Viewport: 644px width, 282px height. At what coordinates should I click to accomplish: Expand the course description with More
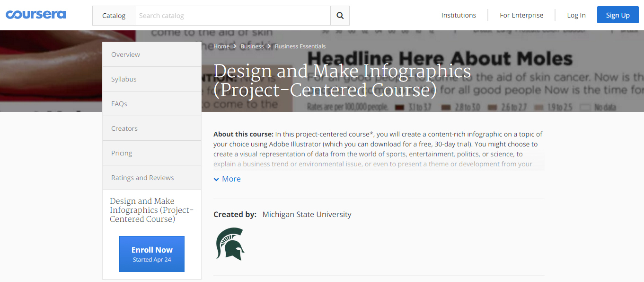tap(227, 179)
